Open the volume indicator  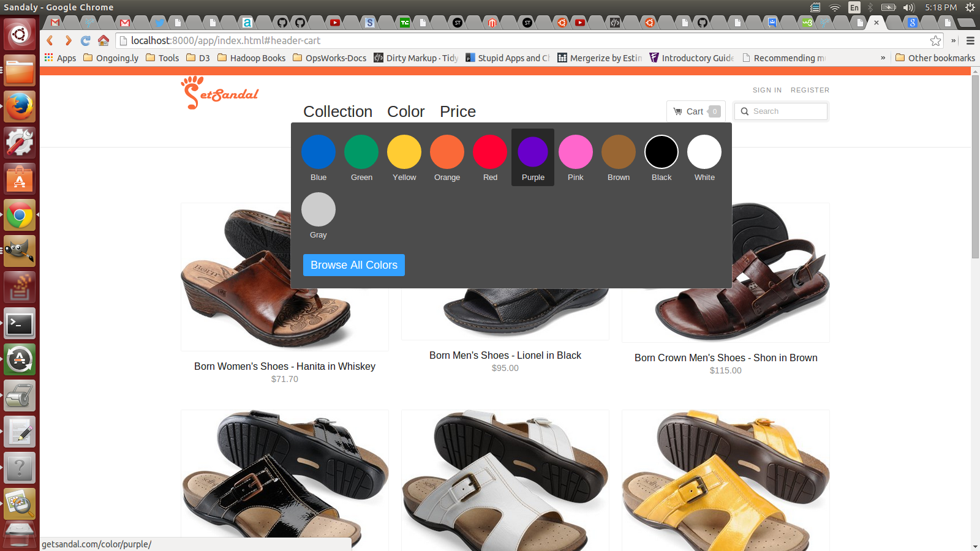[908, 7]
